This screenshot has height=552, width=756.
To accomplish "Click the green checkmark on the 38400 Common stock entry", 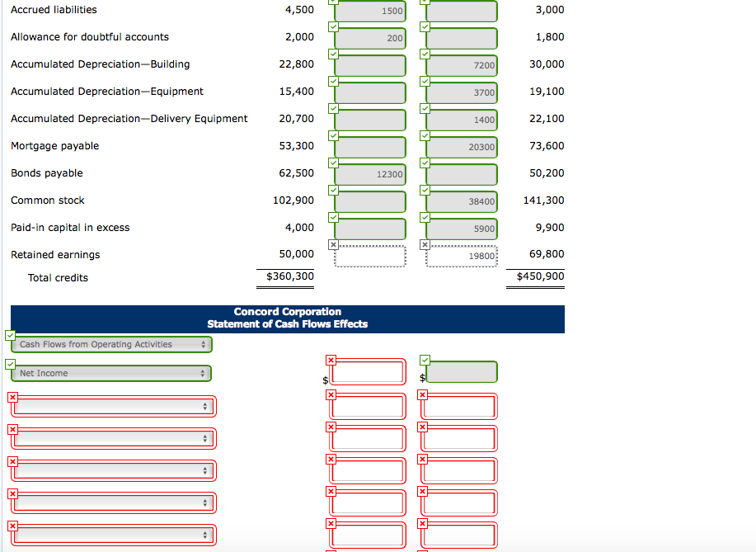I will click(424, 188).
